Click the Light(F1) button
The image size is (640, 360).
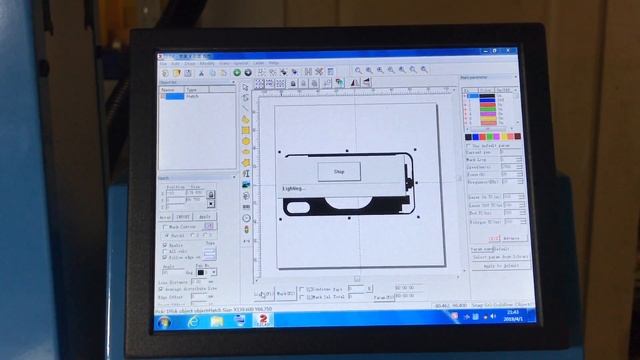[264, 294]
